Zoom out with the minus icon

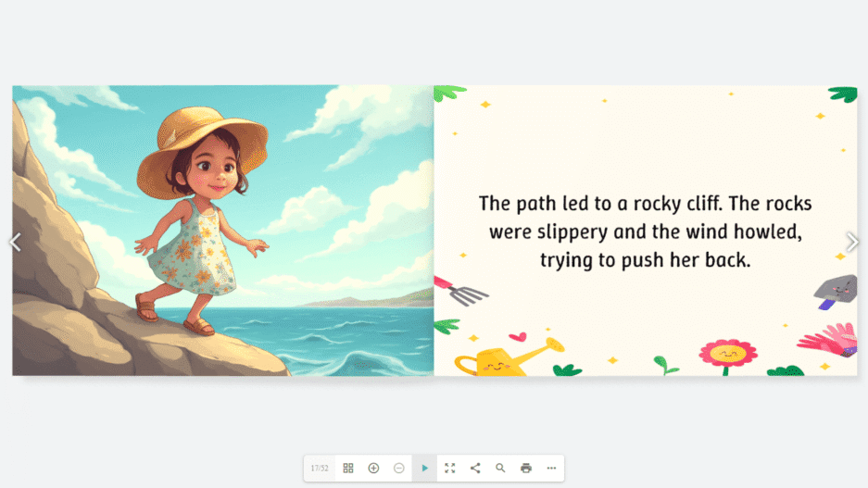click(399, 468)
